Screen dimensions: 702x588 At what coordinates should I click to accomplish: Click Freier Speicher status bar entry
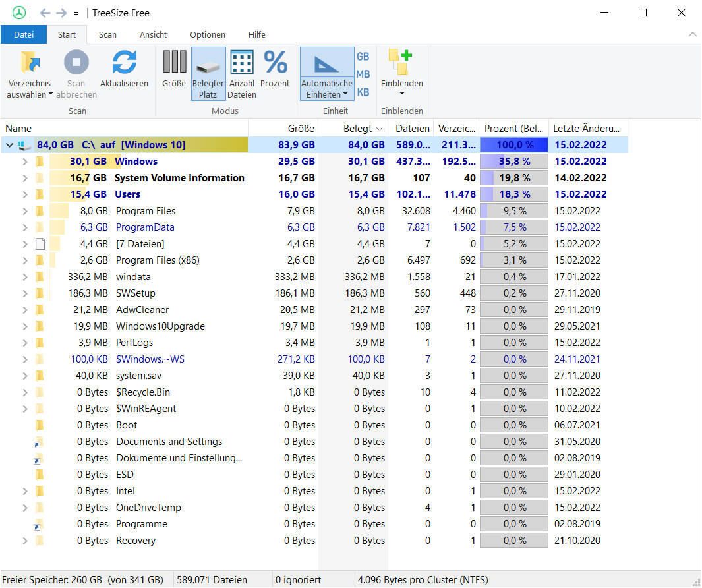pos(83,580)
